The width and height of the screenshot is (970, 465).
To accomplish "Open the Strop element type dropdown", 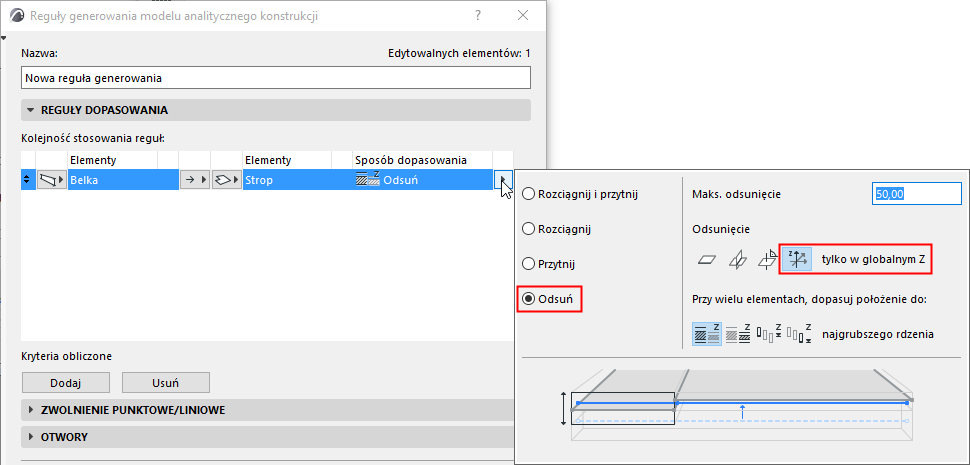I will (226, 180).
